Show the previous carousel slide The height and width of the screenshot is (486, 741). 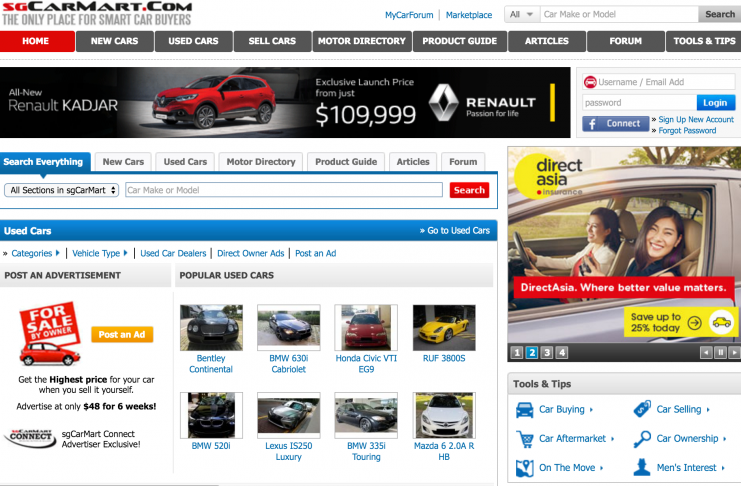706,353
